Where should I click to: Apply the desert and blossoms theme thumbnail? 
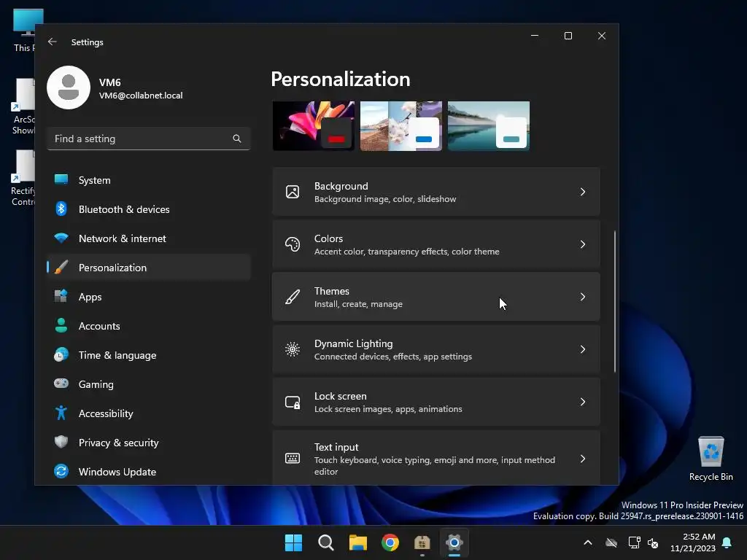(x=401, y=125)
